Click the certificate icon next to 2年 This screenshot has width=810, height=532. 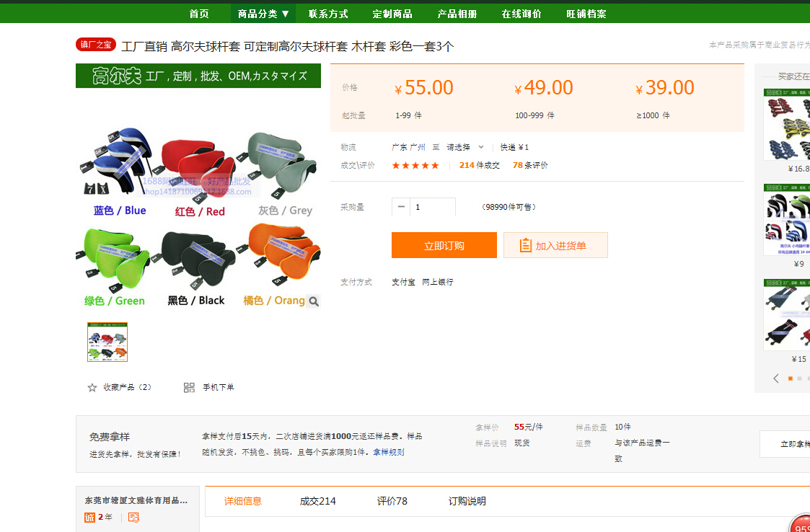click(x=133, y=518)
